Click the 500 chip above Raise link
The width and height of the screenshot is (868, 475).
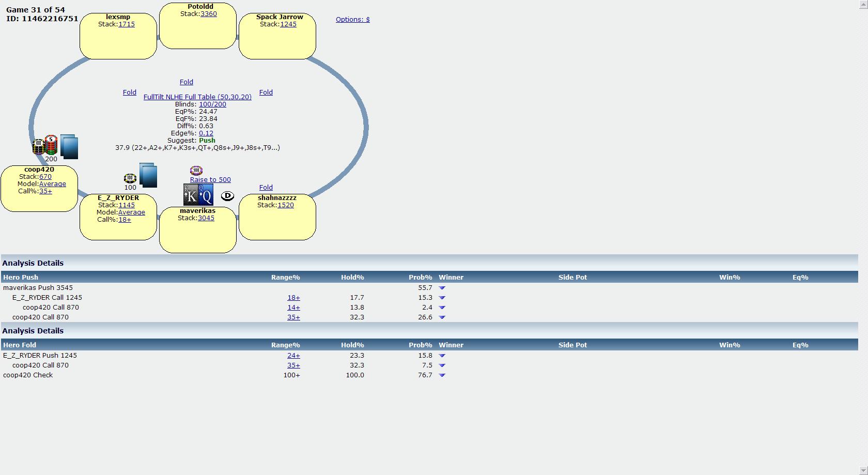click(x=196, y=171)
